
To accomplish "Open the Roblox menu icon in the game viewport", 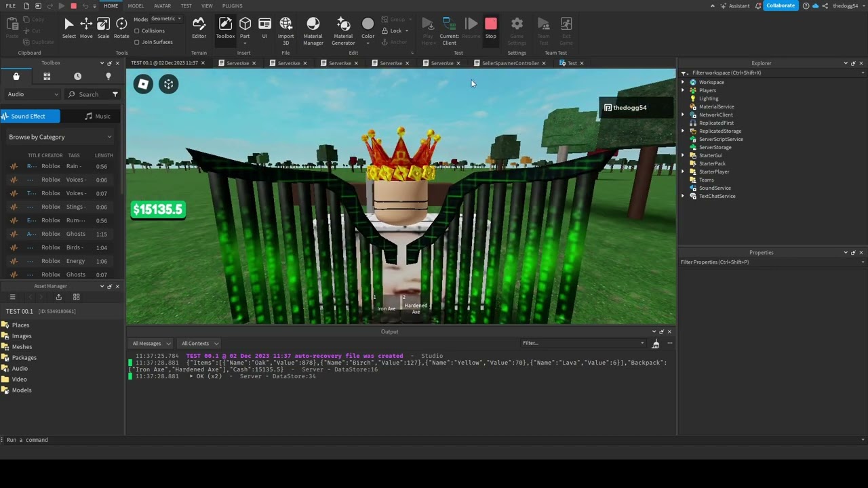I will point(143,84).
